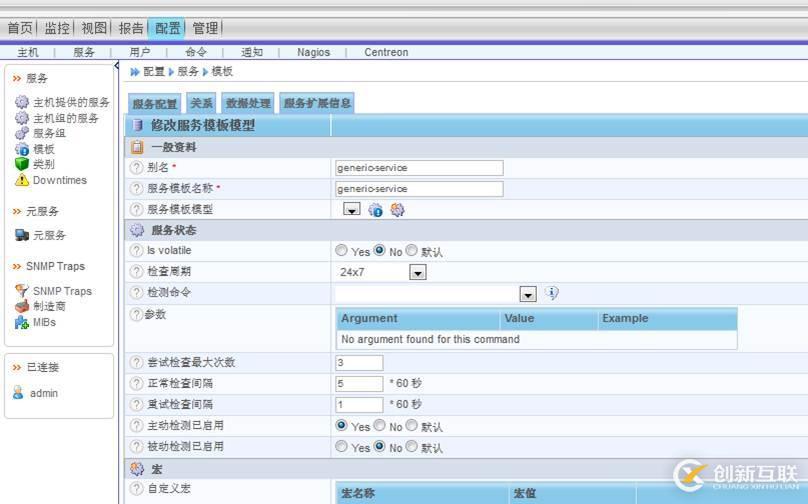The image size is (808, 504).
Task: Open the 通知 submenu link
Action: 252,52
